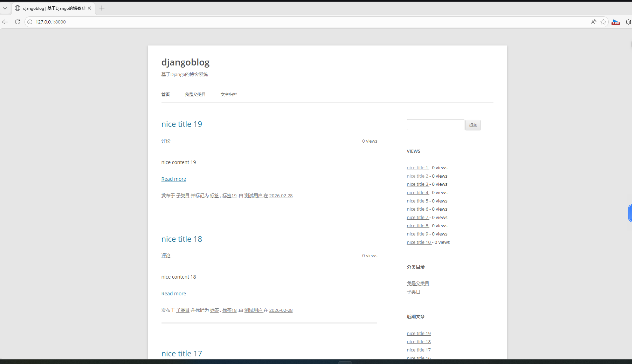Open the 我是父类目 navigation menu item
The width and height of the screenshot is (632, 364).
pos(195,94)
